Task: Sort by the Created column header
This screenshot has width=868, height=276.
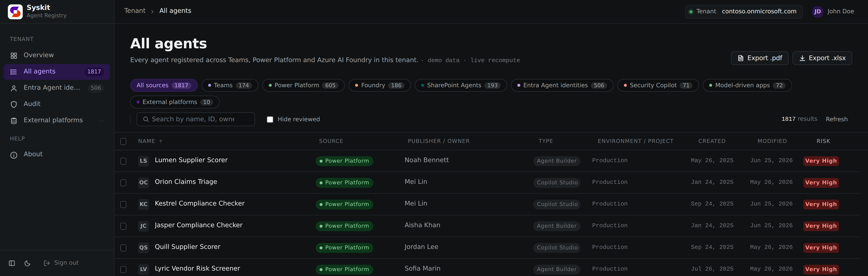Action: coord(712,141)
